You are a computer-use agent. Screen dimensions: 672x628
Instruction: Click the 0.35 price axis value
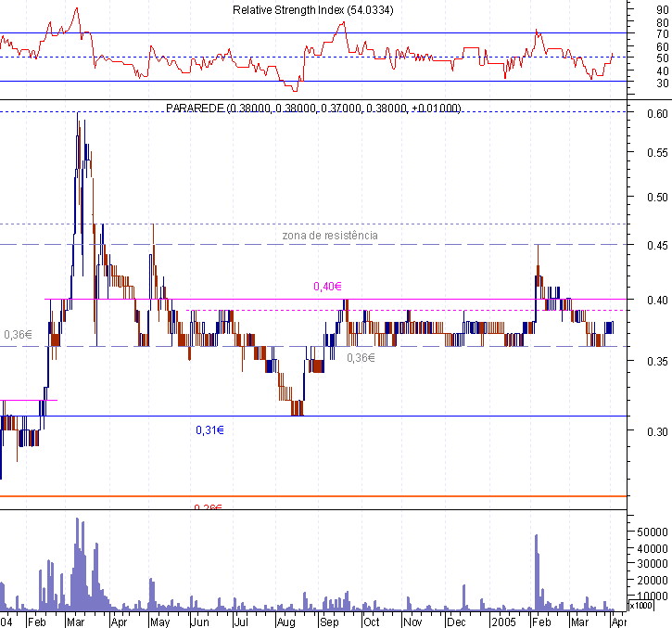(657, 362)
